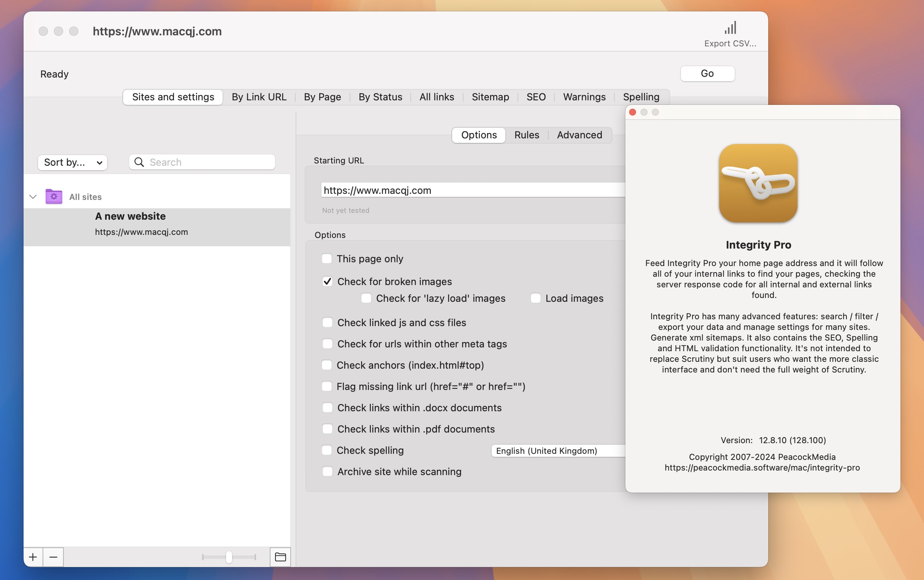Enable the This page only checkbox
The image size is (924, 580).
click(327, 258)
